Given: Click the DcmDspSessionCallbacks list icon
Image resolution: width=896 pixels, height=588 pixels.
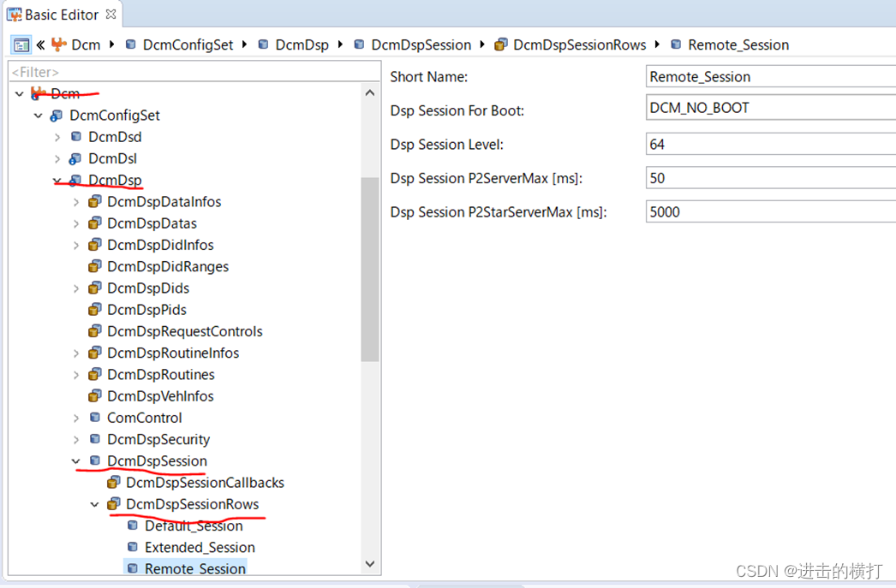Looking at the screenshot, I should [x=114, y=483].
